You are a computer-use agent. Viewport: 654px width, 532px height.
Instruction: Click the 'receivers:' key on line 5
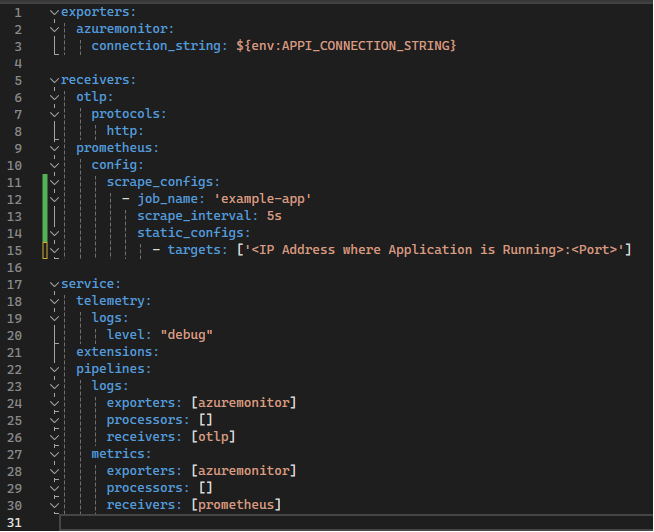coord(98,80)
